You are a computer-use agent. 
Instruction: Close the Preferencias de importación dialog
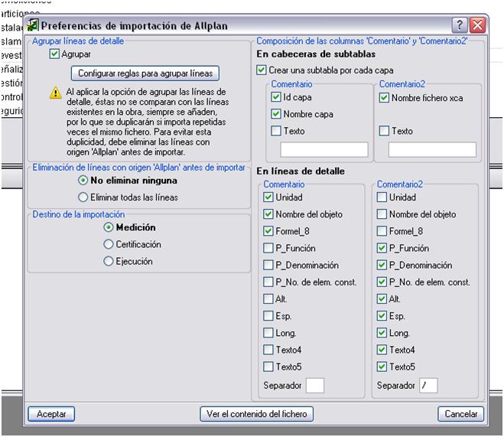pyautogui.click(x=478, y=25)
